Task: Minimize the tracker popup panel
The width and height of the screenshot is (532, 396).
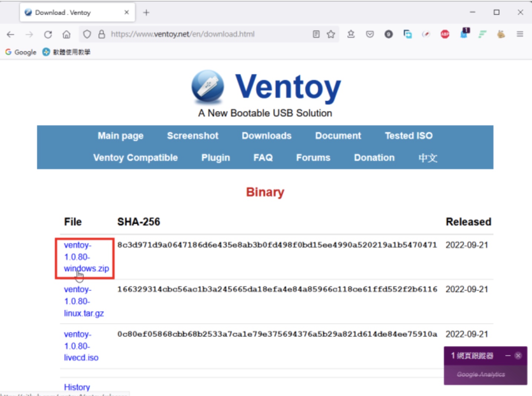Action: [508, 356]
